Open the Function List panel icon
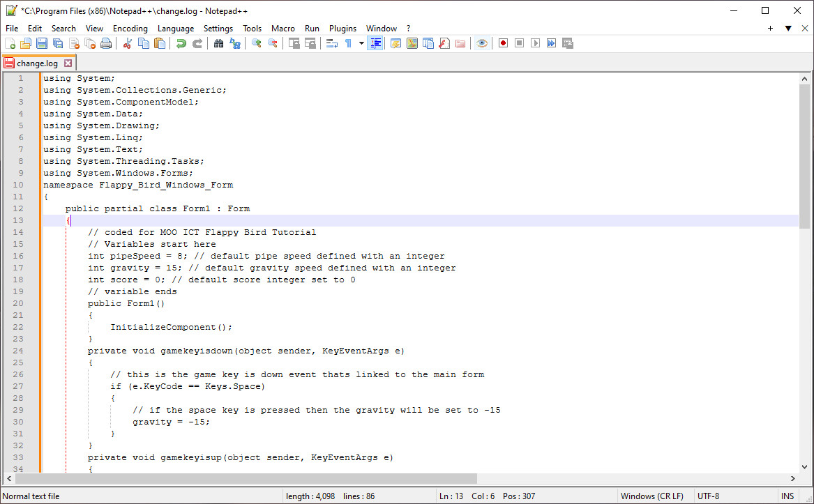Viewport: 814px width, 504px height. [x=444, y=43]
